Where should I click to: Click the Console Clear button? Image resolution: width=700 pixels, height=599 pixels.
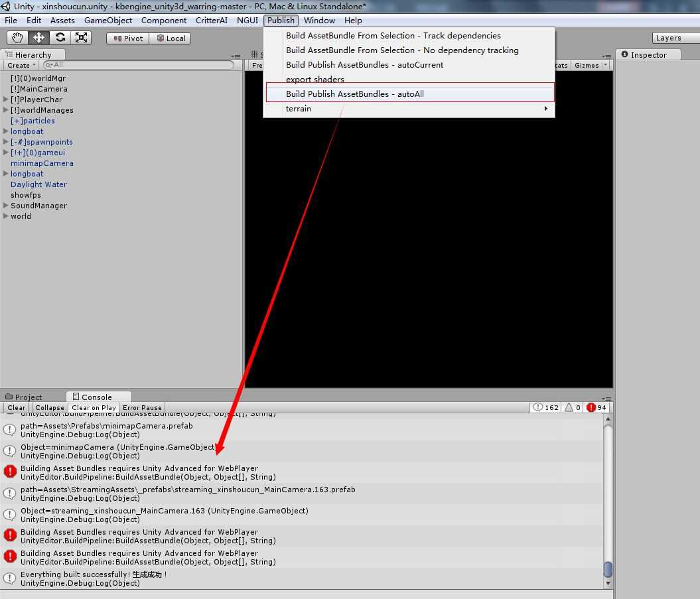tap(17, 407)
